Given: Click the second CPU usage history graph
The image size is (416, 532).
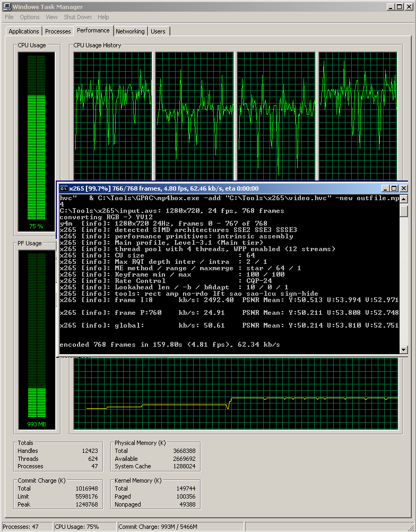Looking at the screenshot, I should point(194,116).
